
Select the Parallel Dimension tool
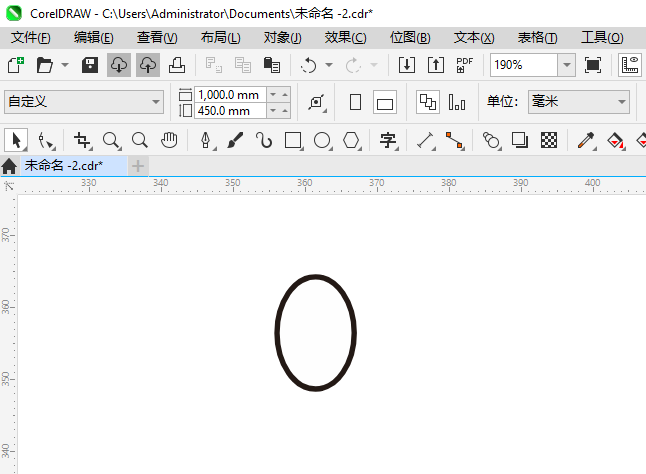[426, 140]
